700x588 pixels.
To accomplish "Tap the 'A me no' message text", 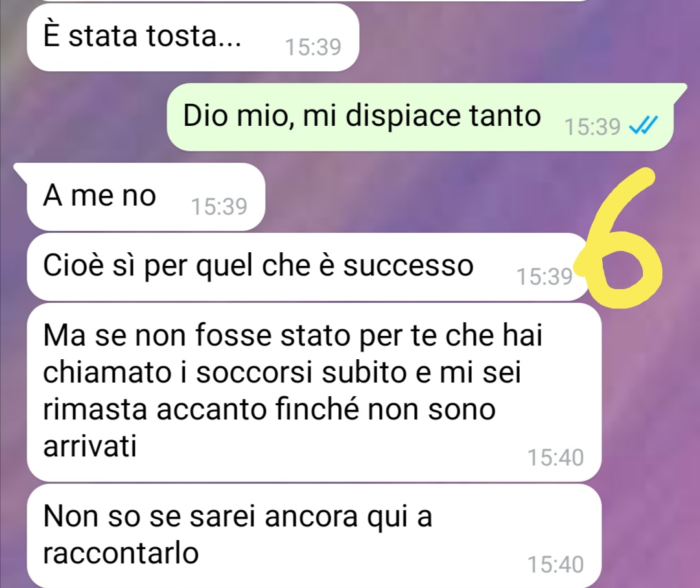I will (100, 196).
